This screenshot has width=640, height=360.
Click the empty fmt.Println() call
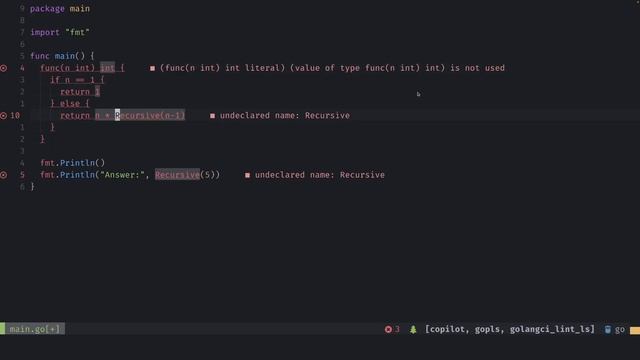pos(73,163)
